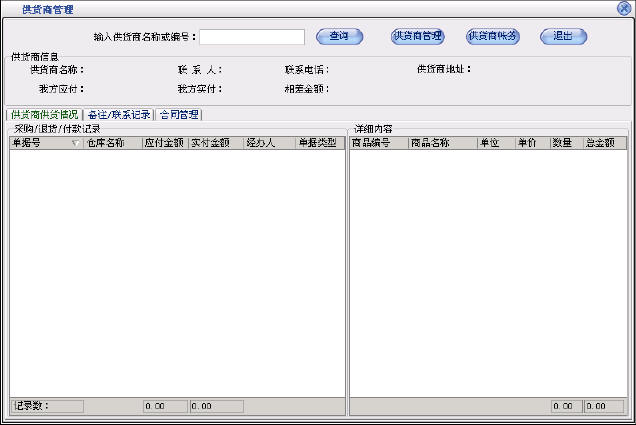Select the 合同管理 tab

(x=179, y=115)
